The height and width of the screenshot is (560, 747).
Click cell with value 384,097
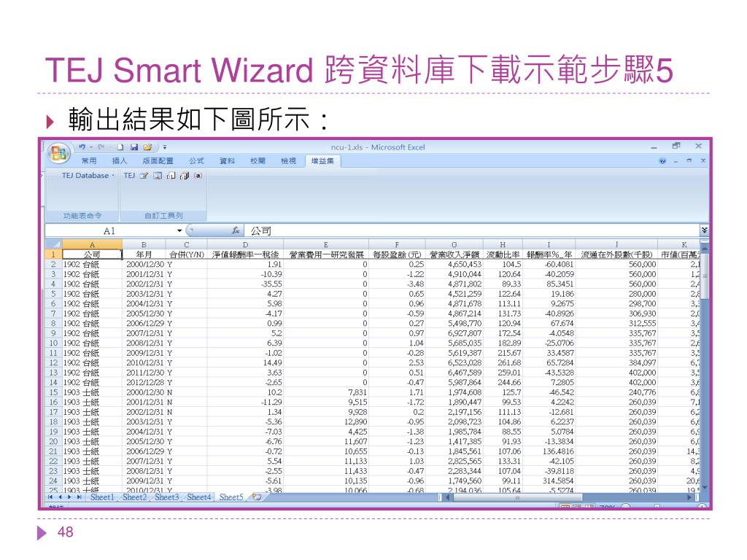[616, 362]
